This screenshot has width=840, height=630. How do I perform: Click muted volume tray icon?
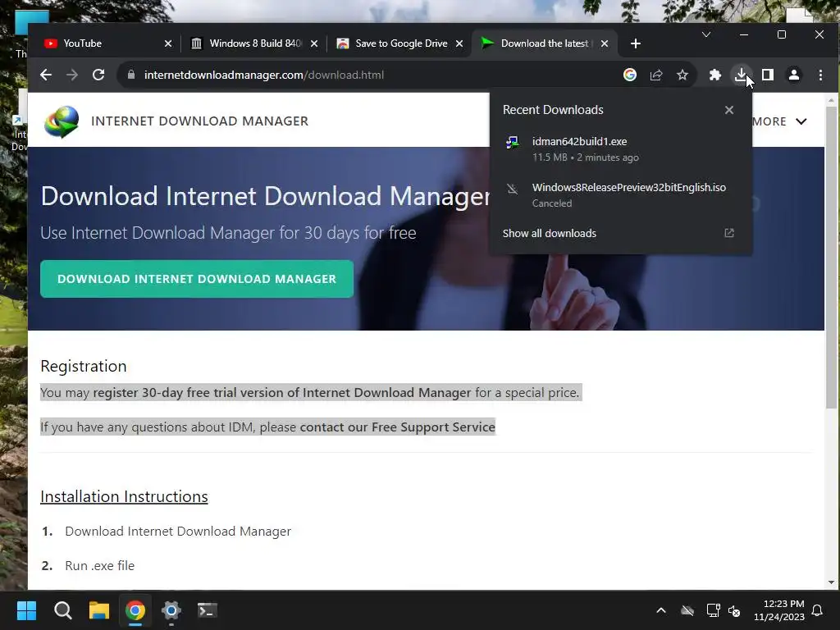click(x=734, y=610)
